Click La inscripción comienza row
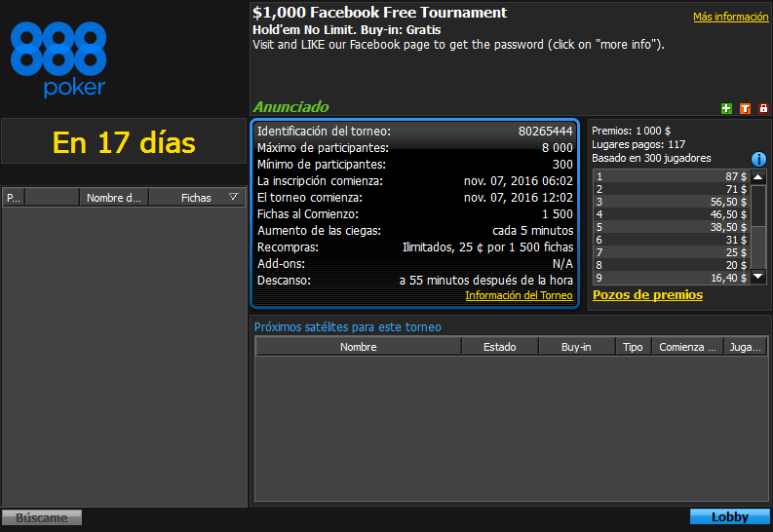The height and width of the screenshot is (532, 773). click(x=414, y=181)
